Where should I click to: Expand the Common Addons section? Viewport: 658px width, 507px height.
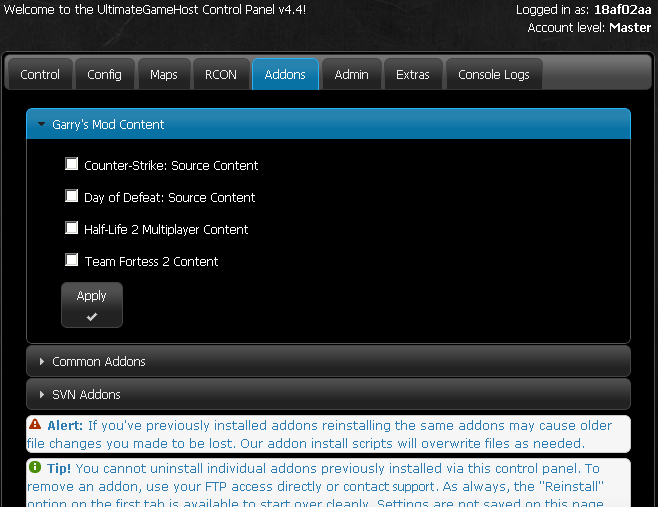click(x=328, y=361)
